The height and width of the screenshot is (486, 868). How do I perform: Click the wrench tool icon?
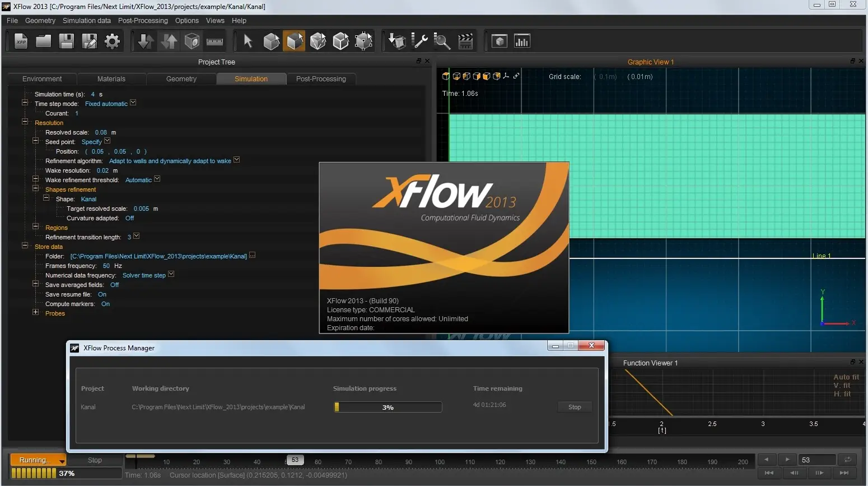click(419, 41)
